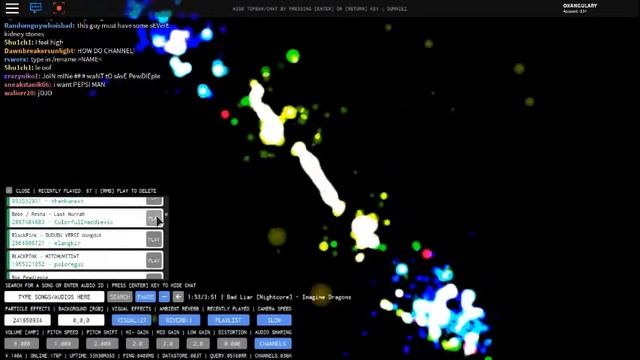640x360 pixels.
Task: Click the Low Gain value box
Action: tap(198, 344)
